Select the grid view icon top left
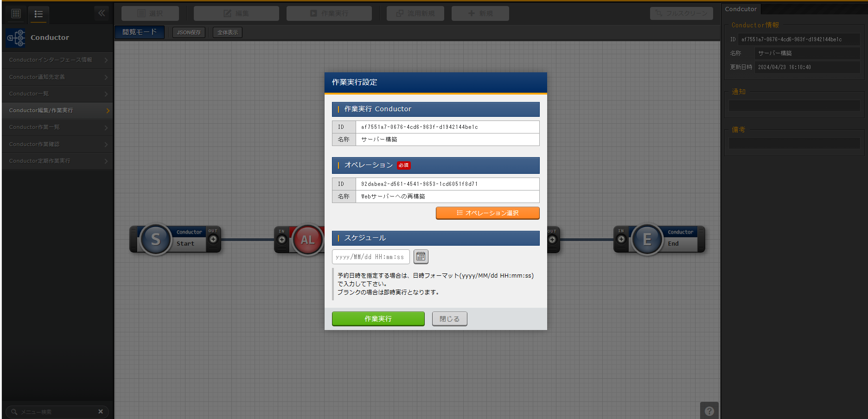 point(15,13)
